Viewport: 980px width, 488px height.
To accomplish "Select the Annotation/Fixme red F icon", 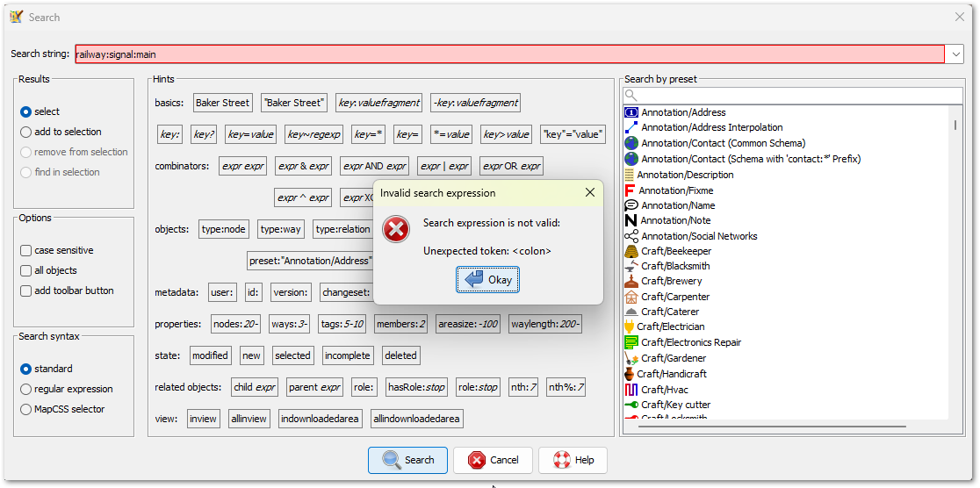I will [630, 190].
